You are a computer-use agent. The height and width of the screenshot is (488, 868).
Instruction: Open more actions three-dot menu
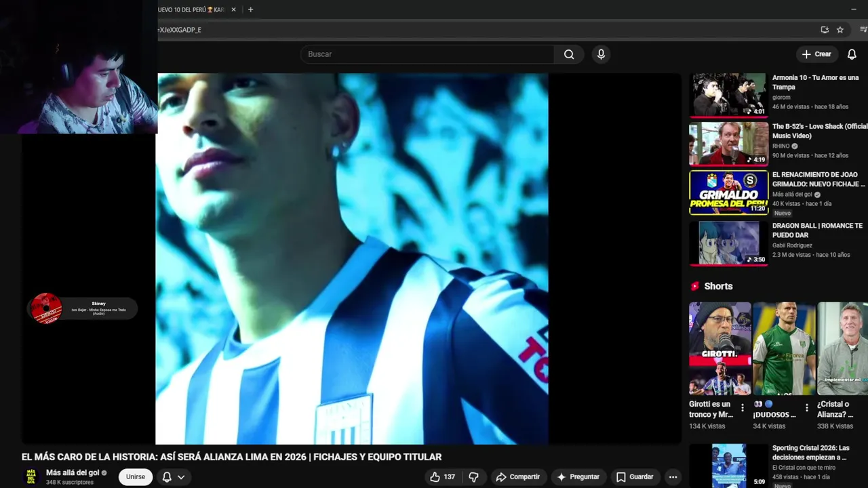tap(672, 477)
